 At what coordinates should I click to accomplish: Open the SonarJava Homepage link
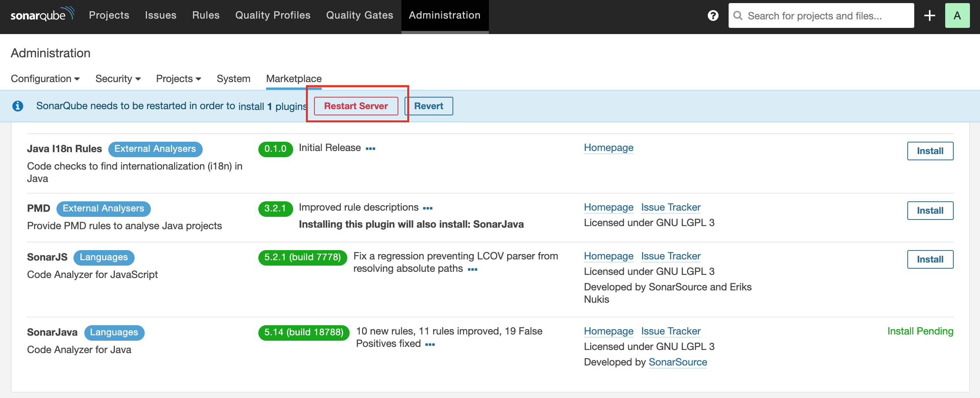click(x=609, y=331)
